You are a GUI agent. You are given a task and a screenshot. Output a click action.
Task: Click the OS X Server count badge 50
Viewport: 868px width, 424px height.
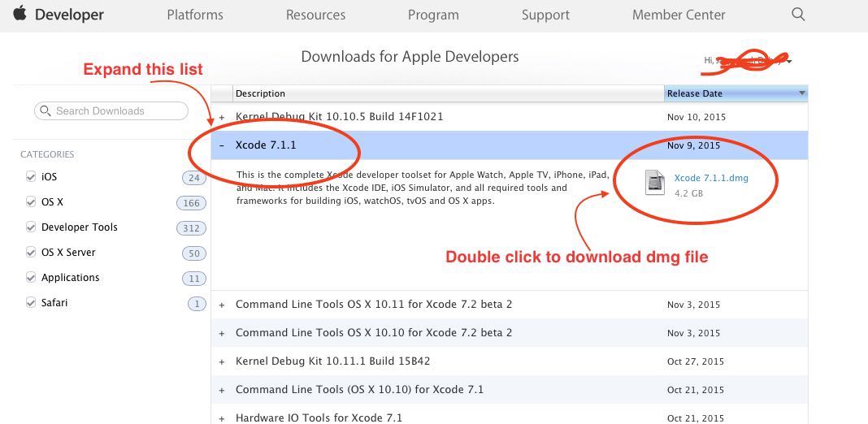click(193, 253)
